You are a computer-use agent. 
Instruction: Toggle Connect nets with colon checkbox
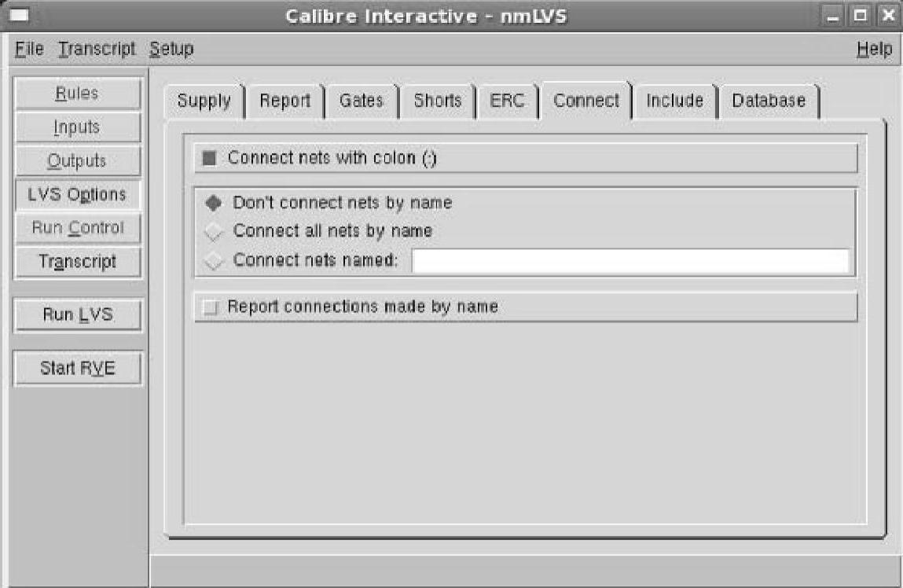[210, 158]
